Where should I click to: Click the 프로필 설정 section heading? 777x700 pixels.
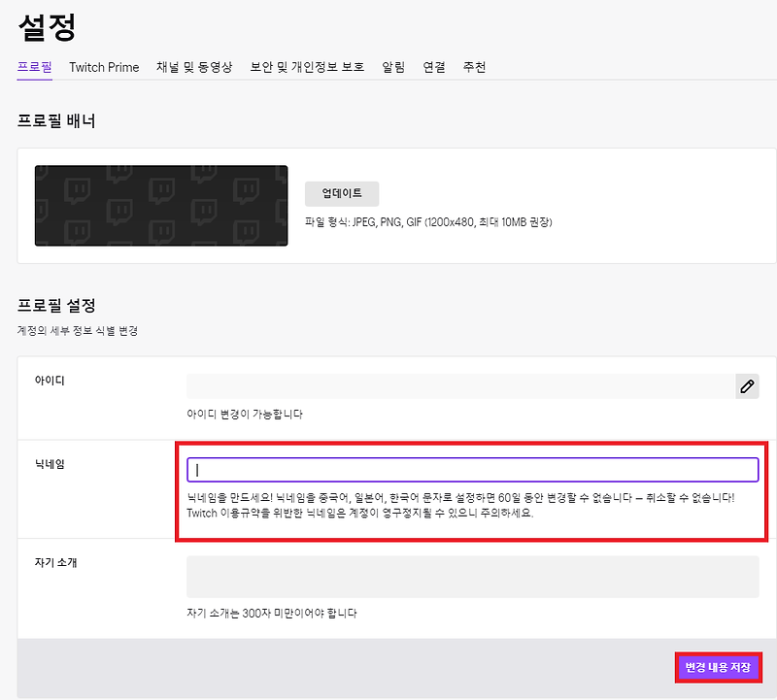pyautogui.click(x=56, y=305)
